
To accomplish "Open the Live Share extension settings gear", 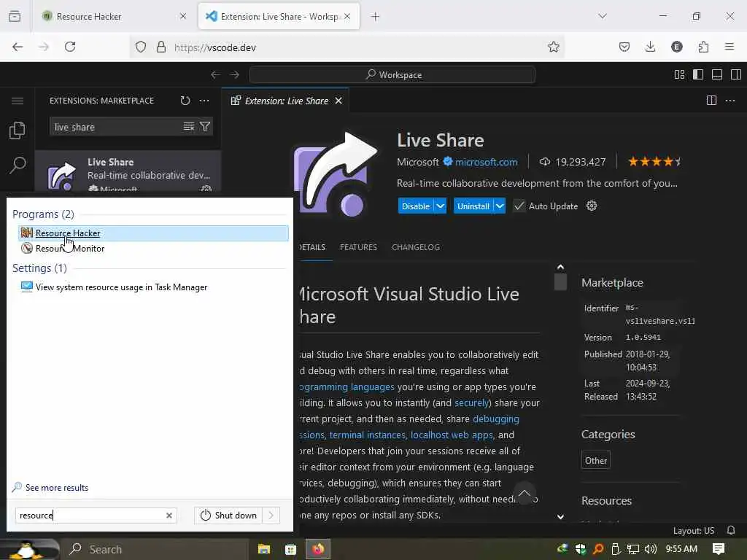I will coord(592,206).
